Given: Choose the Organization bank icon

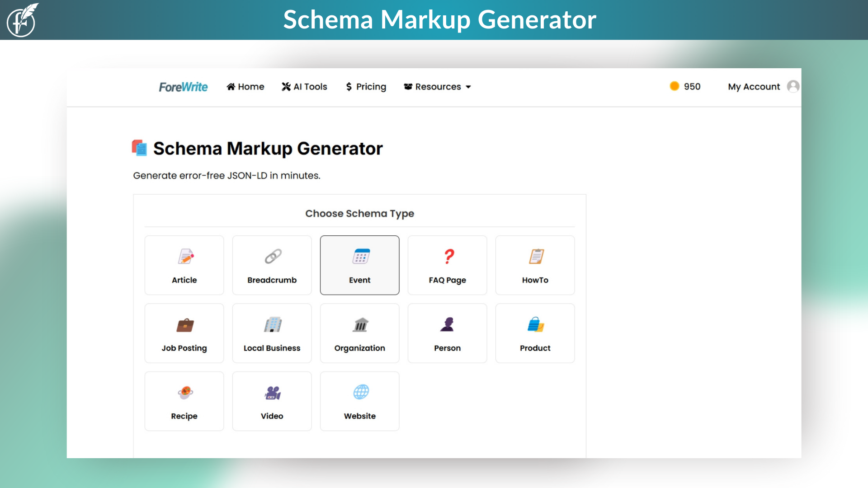Looking at the screenshot, I should (360, 325).
